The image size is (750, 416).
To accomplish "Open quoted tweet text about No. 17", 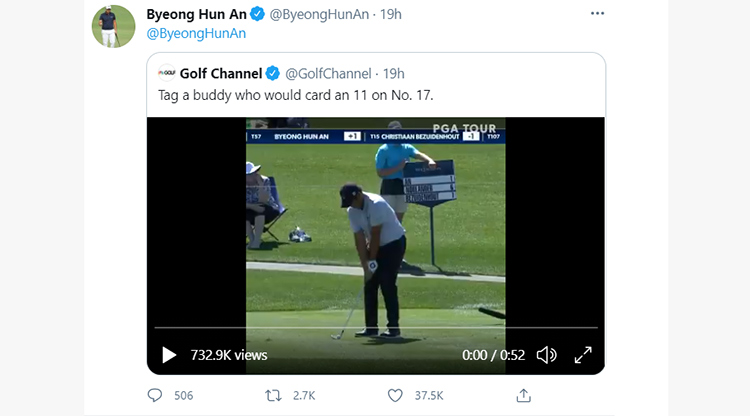I will 296,95.
